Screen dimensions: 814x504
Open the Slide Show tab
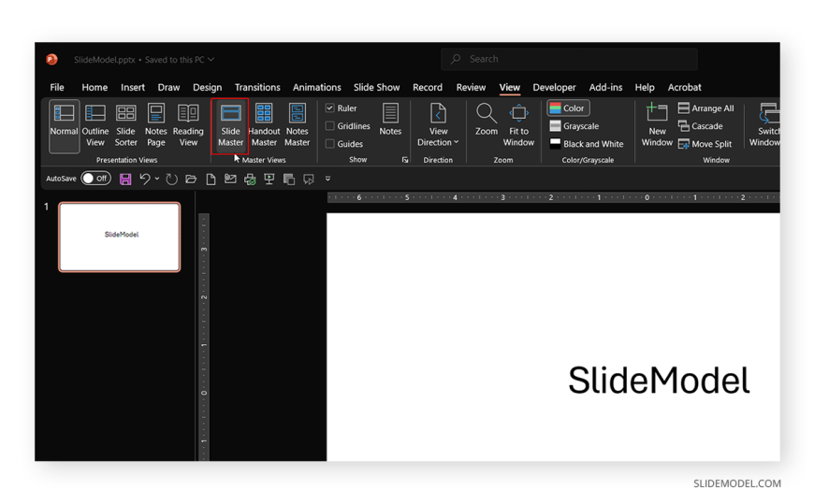[377, 87]
